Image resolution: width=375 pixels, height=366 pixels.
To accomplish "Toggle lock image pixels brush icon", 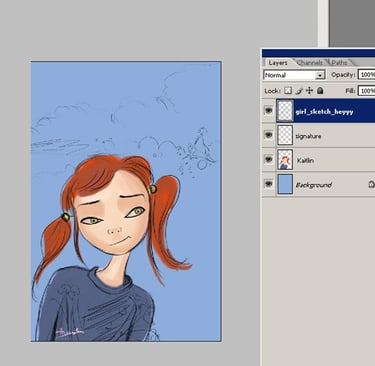I will click(x=299, y=91).
